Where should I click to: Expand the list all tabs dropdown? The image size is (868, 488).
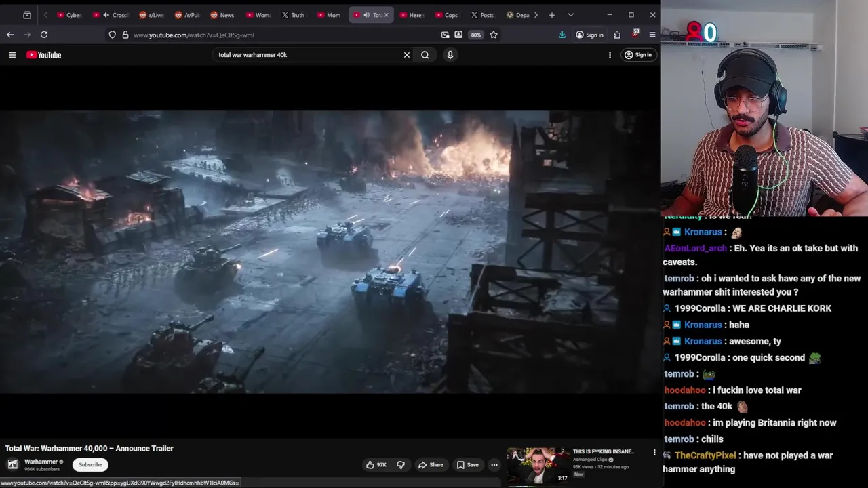coord(570,15)
